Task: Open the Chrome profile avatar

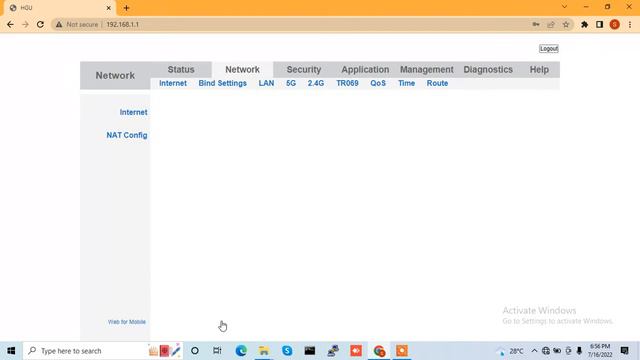Action: coord(615,24)
